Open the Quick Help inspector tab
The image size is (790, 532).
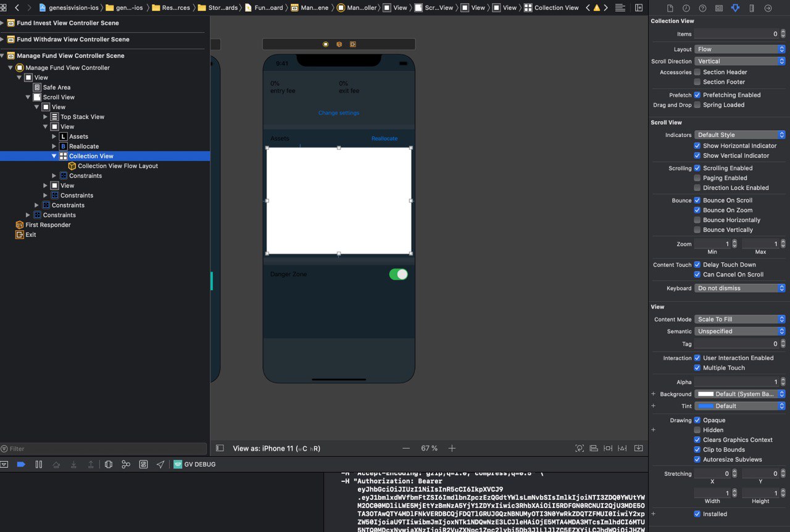[x=702, y=8]
